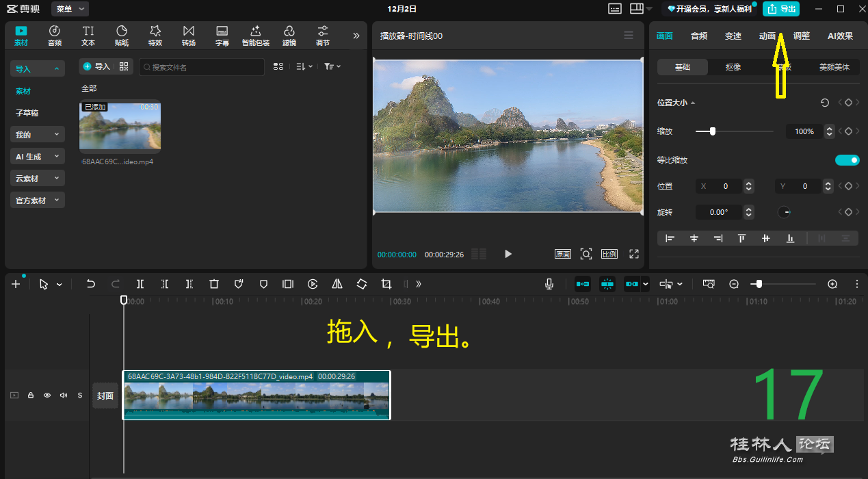Play the video in the player
This screenshot has width=868, height=479.
pos(508,254)
